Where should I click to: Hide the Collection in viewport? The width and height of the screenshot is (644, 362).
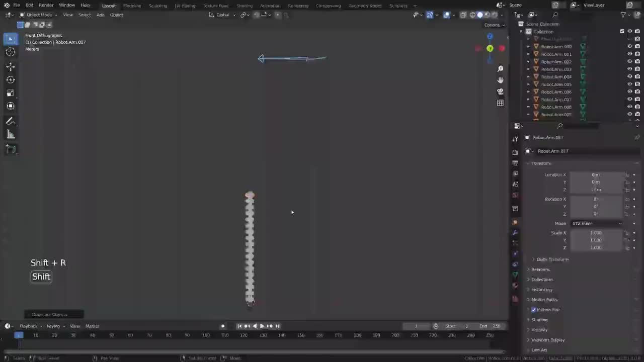click(x=629, y=32)
